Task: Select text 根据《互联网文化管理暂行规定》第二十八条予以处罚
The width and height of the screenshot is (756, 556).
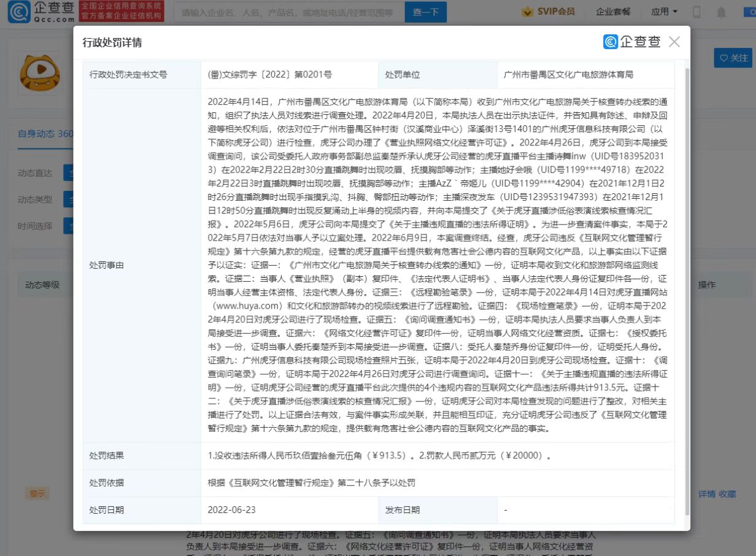Action: 312,483
